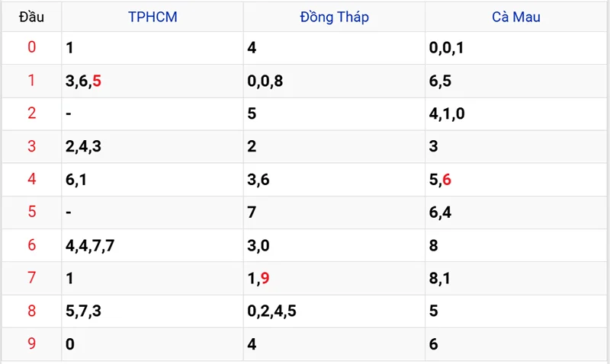
Task: Select Đồng Tháp cell showing 3,6
Action: [258, 180]
